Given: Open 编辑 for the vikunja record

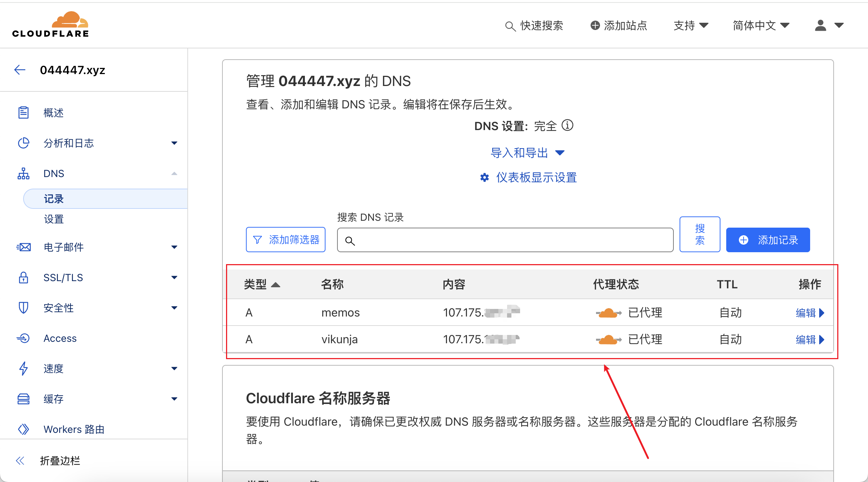Looking at the screenshot, I should pyautogui.click(x=810, y=339).
